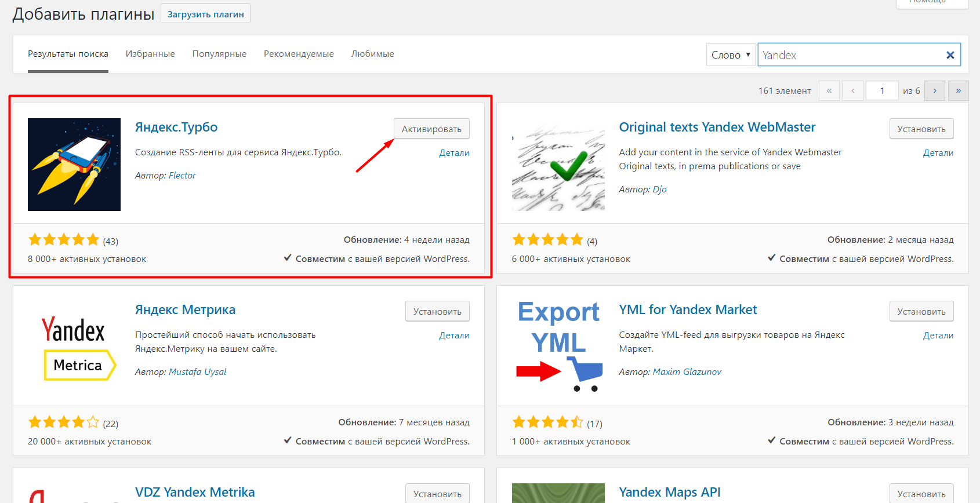Click the star rating of YML for Yandex Market
980x503 pixels.
548,422
